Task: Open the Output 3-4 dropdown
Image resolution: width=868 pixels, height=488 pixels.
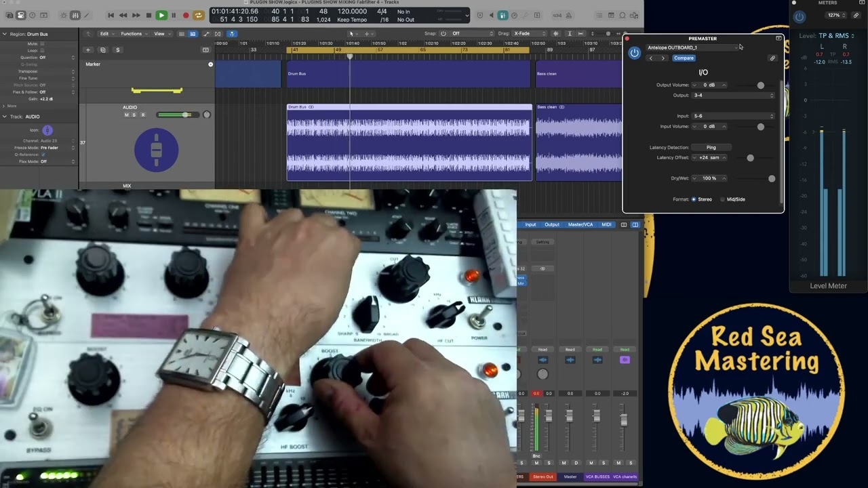Action: click(733, 96)
